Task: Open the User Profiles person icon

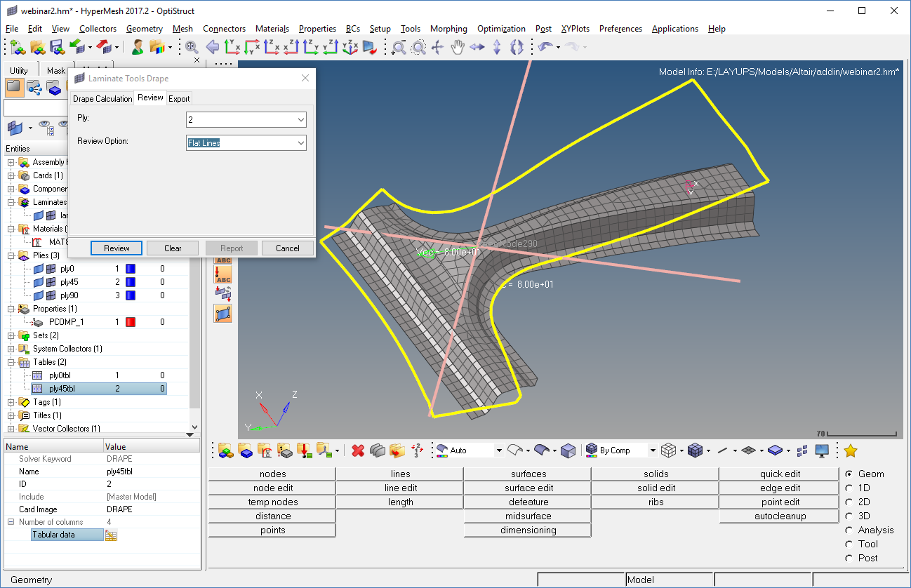Action: click(x=138, y=47)
